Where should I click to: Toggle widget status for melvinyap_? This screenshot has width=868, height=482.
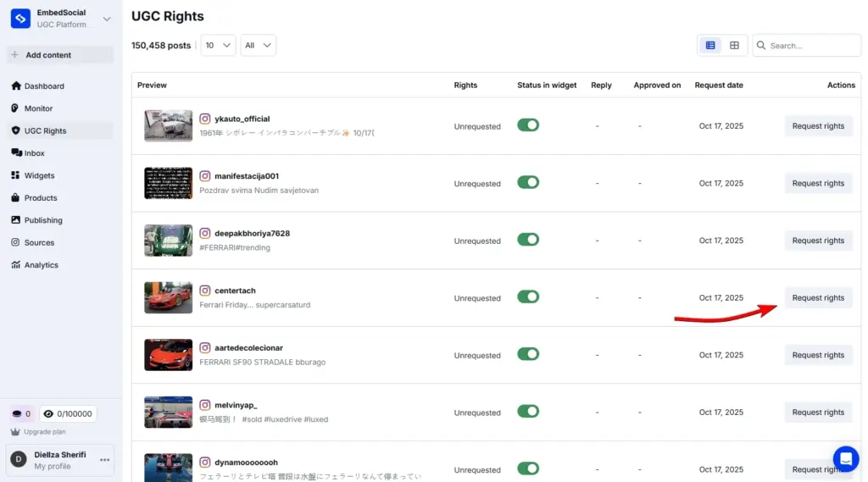pos(528,411)
